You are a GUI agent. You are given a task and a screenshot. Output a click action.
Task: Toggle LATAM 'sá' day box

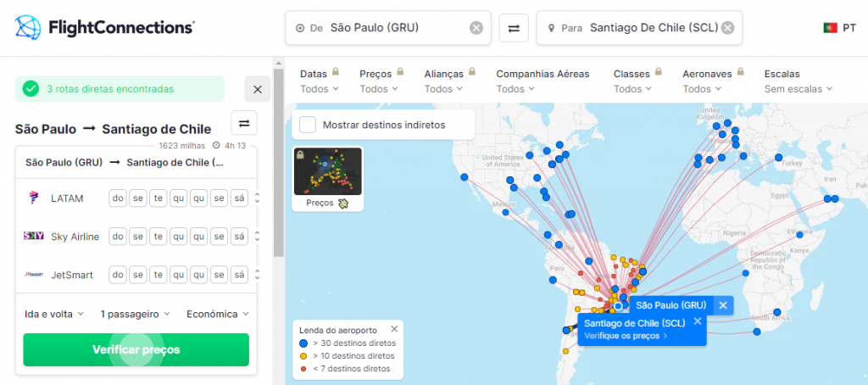[239, 198]
